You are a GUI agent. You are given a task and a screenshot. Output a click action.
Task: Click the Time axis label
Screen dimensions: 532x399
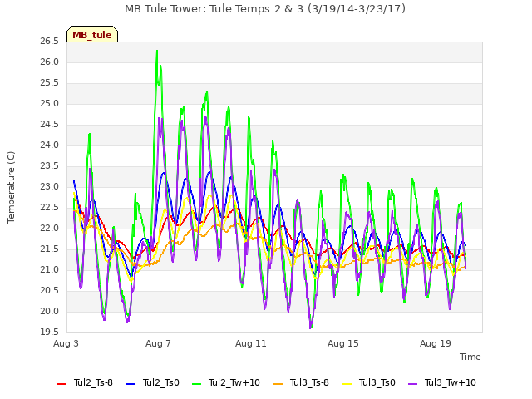click(470, 357)
